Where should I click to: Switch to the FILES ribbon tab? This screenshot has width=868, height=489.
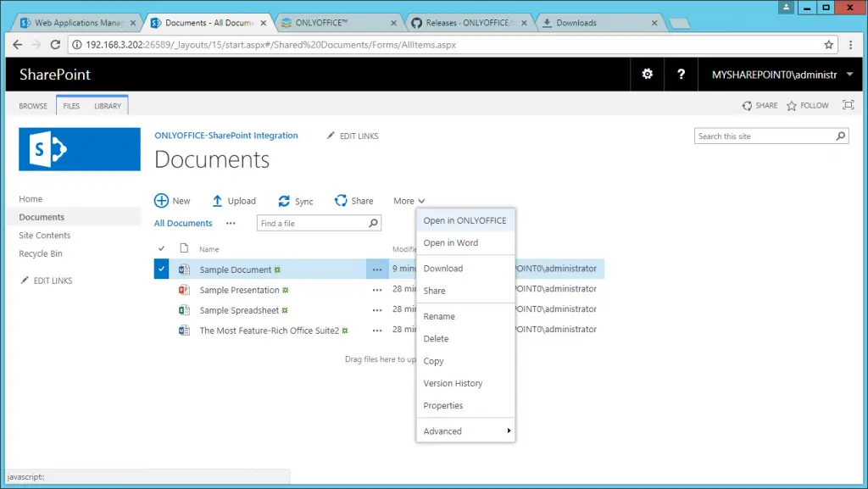tap(71, 106)
